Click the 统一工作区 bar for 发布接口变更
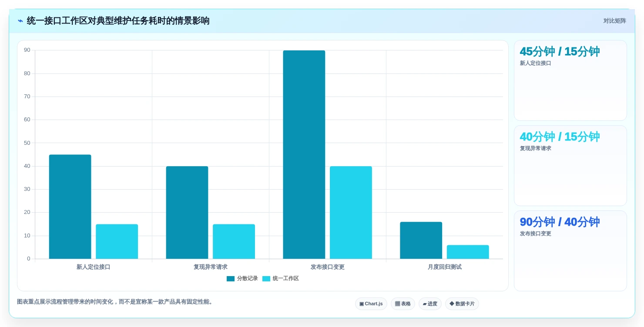The height and width of the screenshot is (327, 644). tap(351, 213)
